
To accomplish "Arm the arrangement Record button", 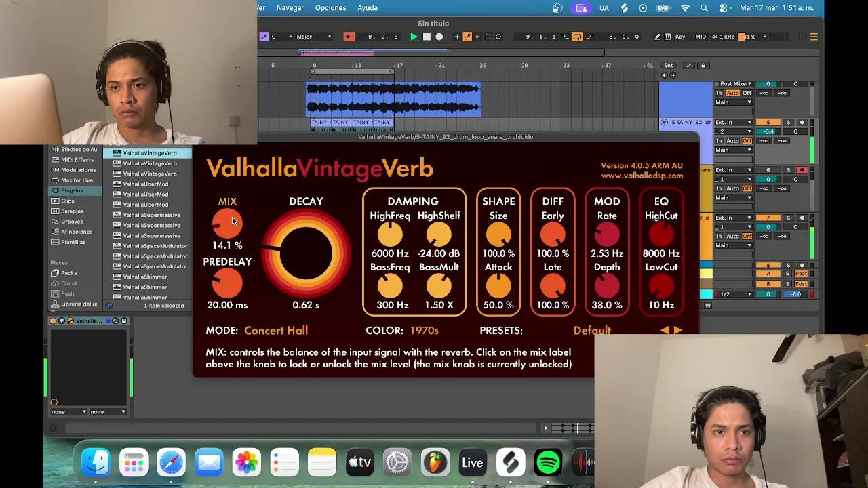I will 439,37.
